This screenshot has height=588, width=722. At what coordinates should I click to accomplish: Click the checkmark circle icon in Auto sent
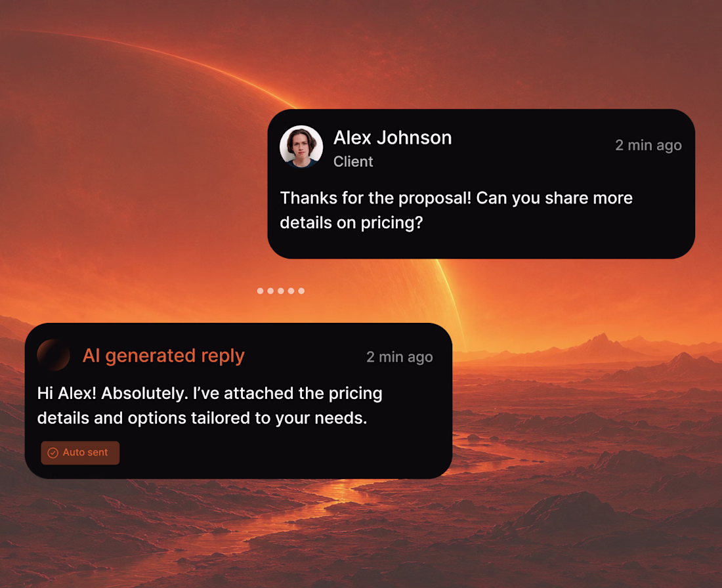tap(53, 453)
